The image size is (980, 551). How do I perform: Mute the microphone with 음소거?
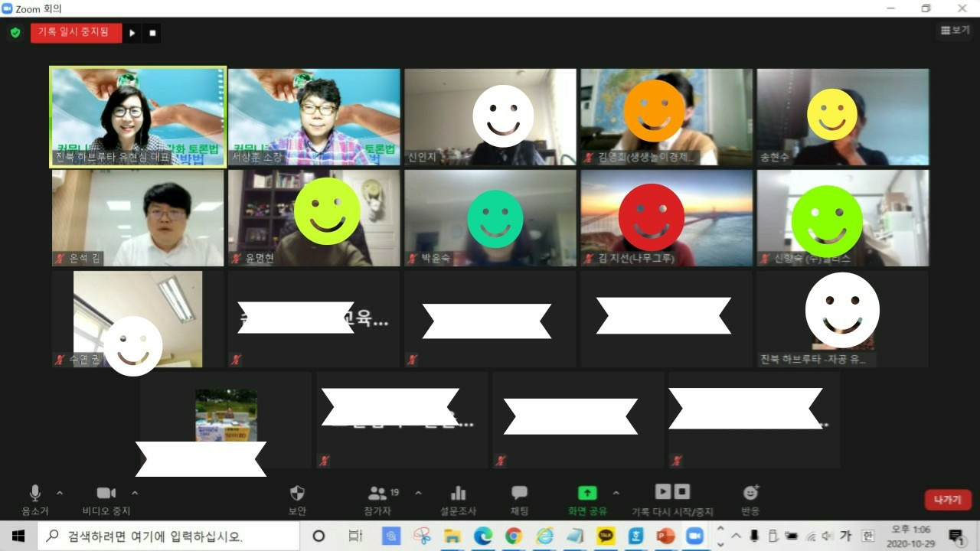click(x=34, y=500)
